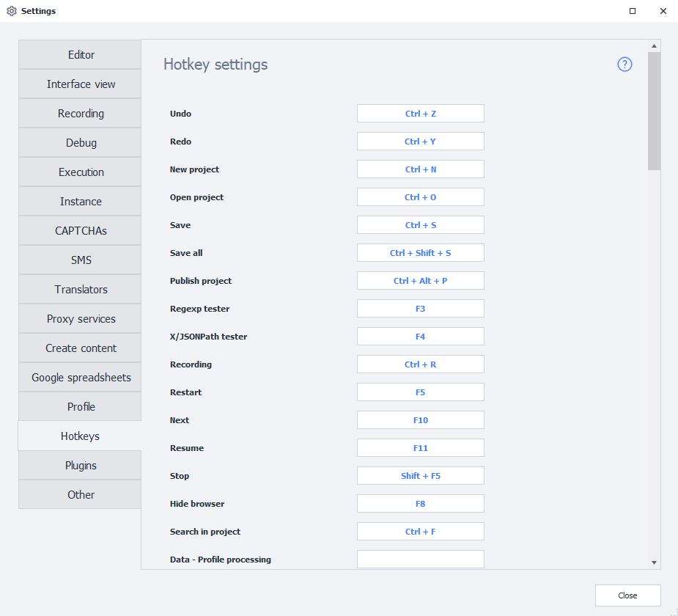Edit the Save all hotkey field
Viewport: 678px width, 616px height.
[420, 253]
